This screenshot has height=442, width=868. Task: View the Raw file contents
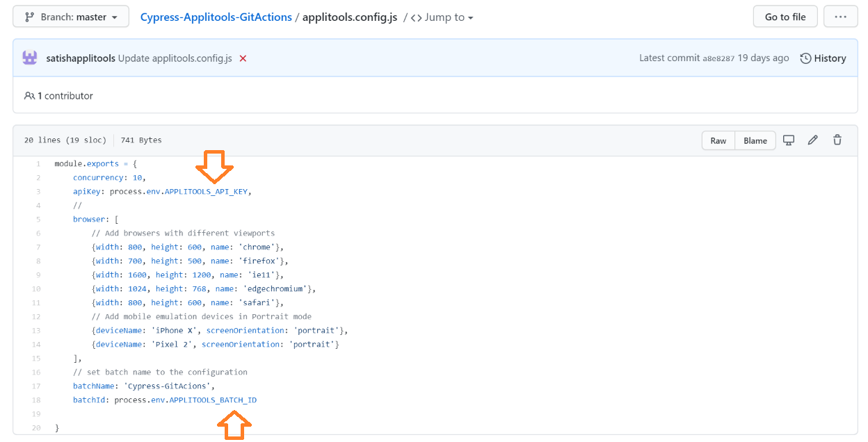tap(718, 140)
